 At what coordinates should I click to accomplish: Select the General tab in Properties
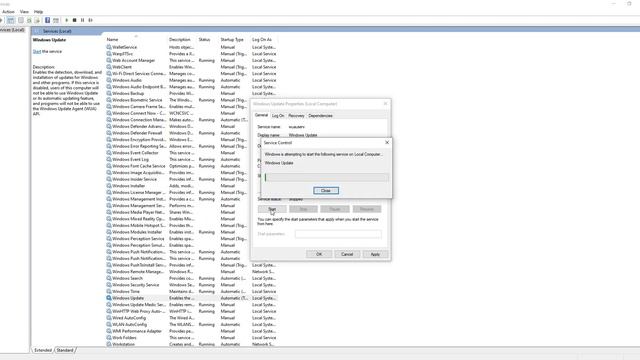click(x=261, y=116)
